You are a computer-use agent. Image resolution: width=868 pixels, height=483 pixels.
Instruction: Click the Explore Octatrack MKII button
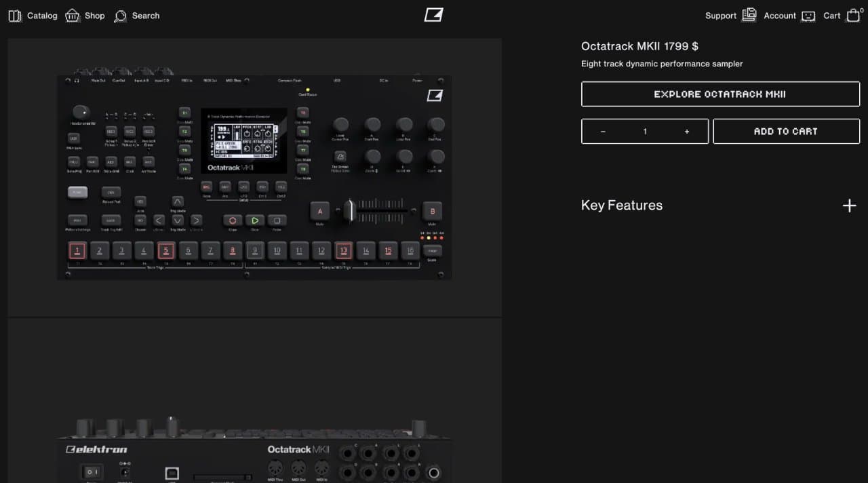pos(720,94)
